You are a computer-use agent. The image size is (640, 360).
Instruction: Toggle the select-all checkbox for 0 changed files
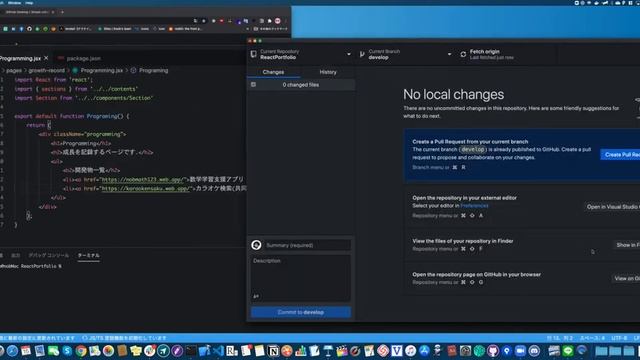click(253, 84)
